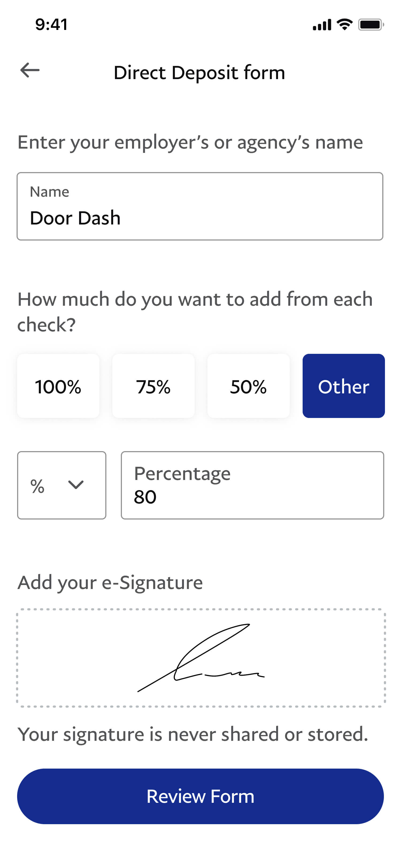Tap the back arrow icon
Viewport: 401px width, 868px height.
tap(30, 71)
